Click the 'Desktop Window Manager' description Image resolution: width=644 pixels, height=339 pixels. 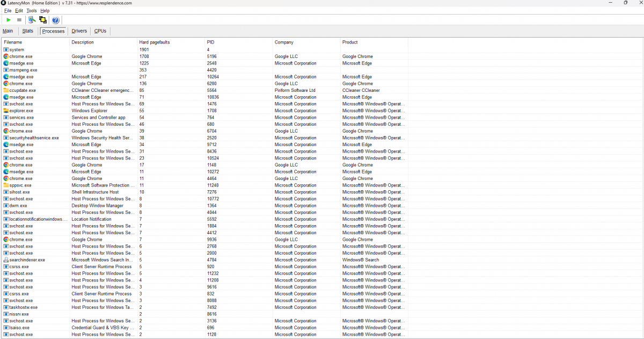(98, 205)
